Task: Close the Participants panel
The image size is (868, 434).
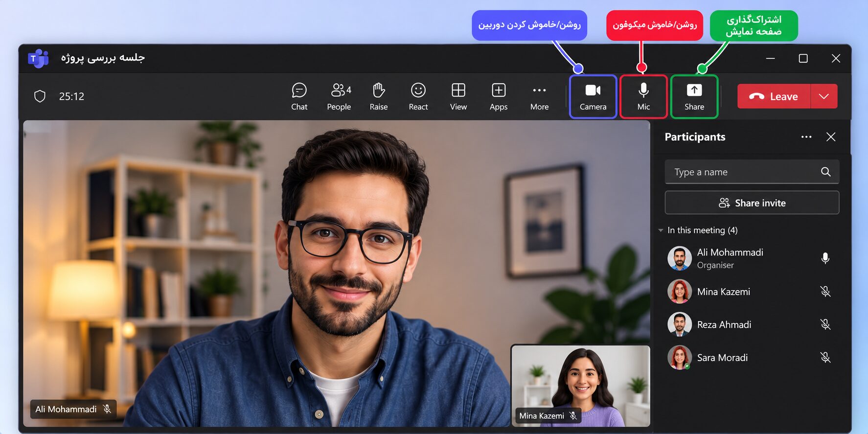Action: (x=831, y=137)
